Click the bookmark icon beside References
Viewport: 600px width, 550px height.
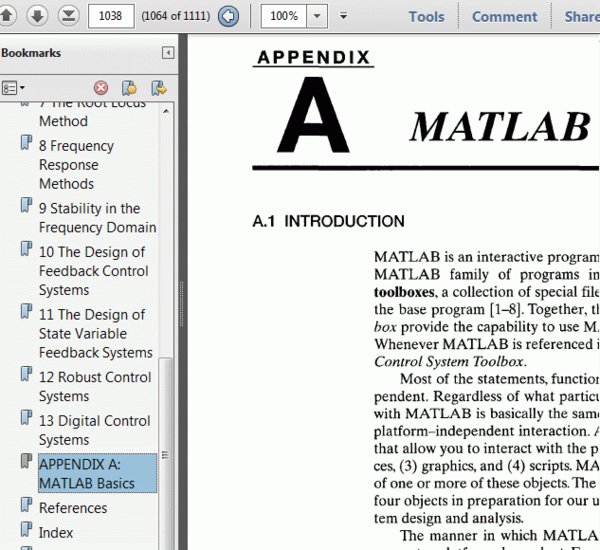click(26, 504)
